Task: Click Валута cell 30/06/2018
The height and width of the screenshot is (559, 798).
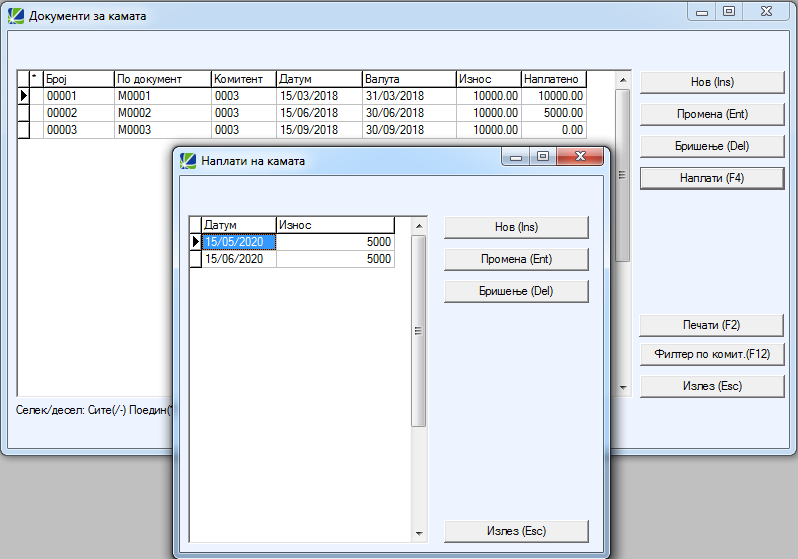Action: click(x=409, y=113)
